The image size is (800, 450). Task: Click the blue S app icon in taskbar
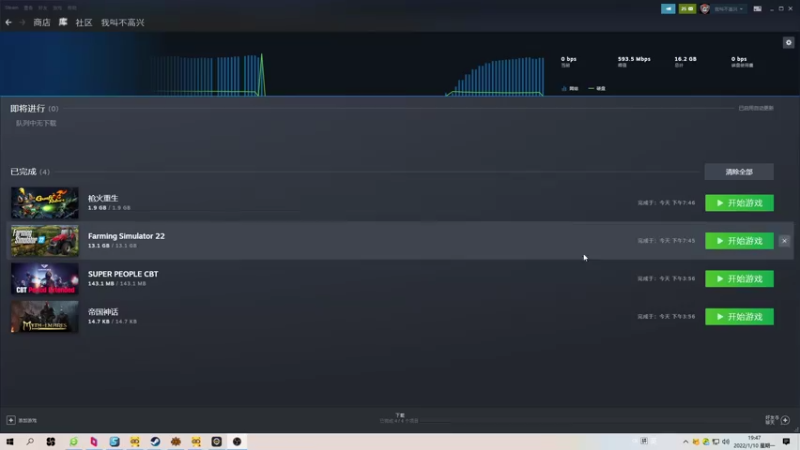(114, 442)
